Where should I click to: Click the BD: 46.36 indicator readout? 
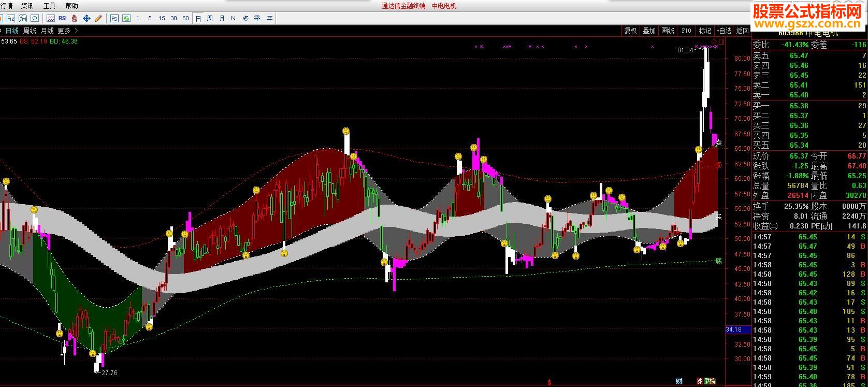64,41
